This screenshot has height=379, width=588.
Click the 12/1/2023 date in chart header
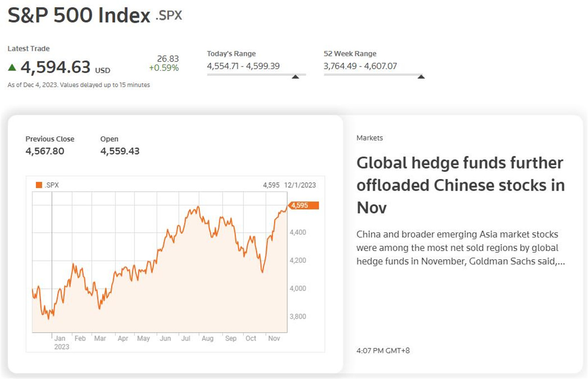300,185
